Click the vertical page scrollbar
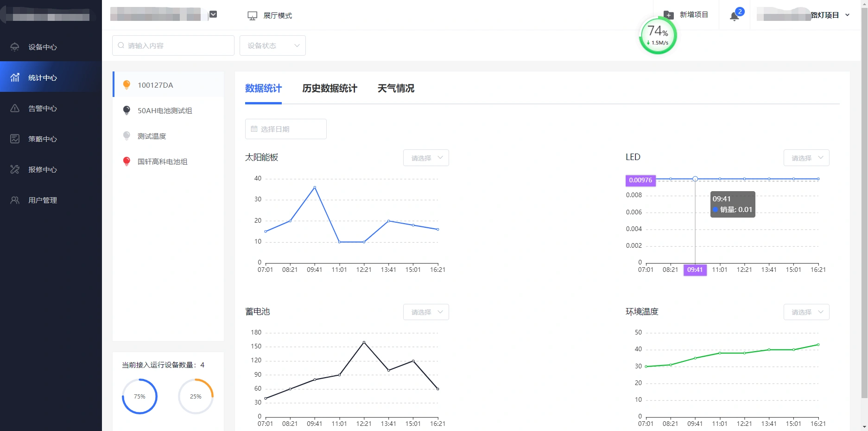Image resolution: width=868 pixels, height=431 pixels. (864, 202)
